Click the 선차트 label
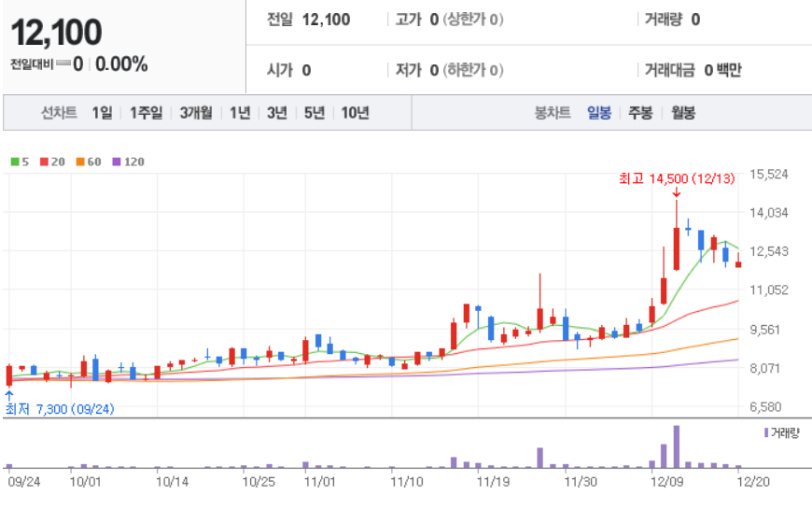The image size is (812, 509). click(x=59, y=112)
